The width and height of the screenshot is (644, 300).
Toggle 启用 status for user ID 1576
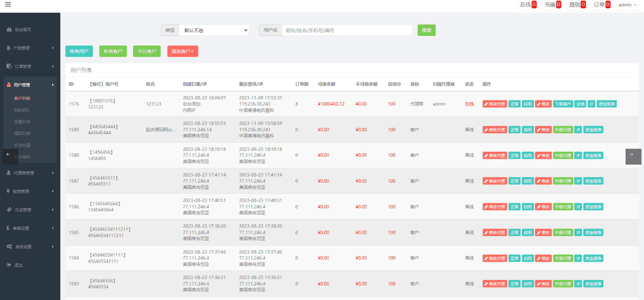tap(528, 104)
